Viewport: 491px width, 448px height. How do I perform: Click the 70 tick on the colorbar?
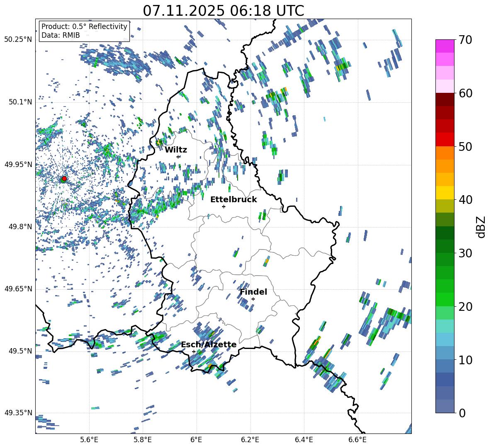pyautogui.click(x=465, y=40)
